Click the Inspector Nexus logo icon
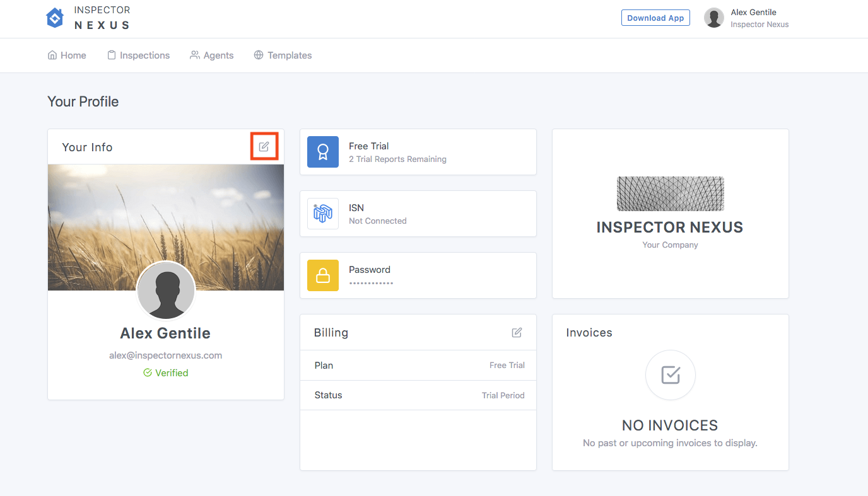This screenshot has width=868, height=496. (x=56, y=18)
